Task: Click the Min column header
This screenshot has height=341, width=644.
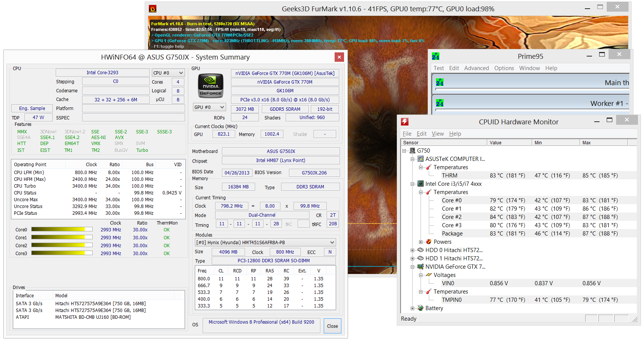Action: point(556,142)
